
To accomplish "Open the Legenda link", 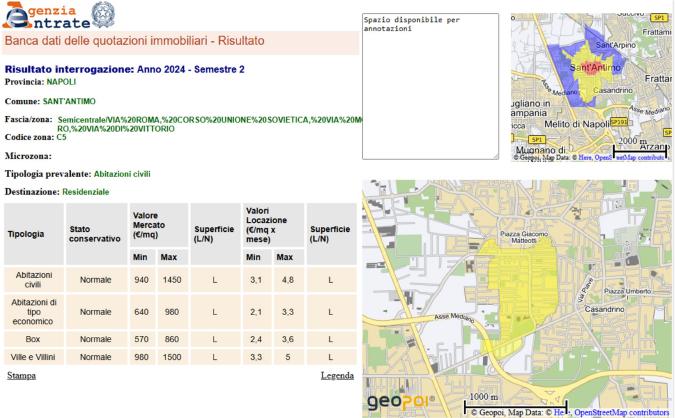I will 336,376.
